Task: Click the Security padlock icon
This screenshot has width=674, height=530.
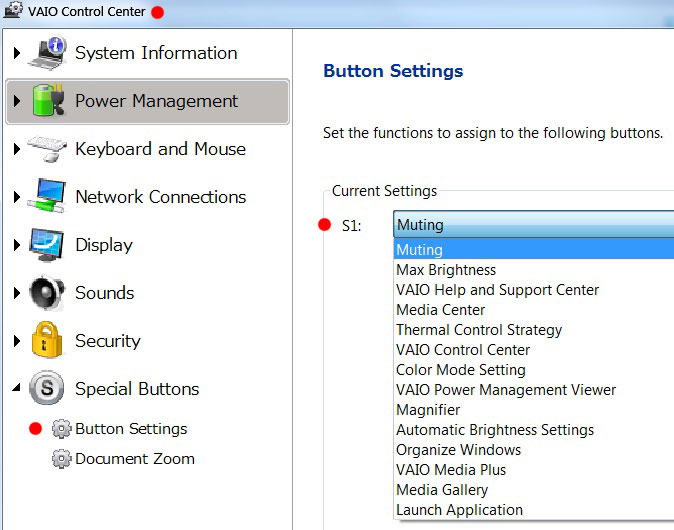Action: click(x=47, y=341)
